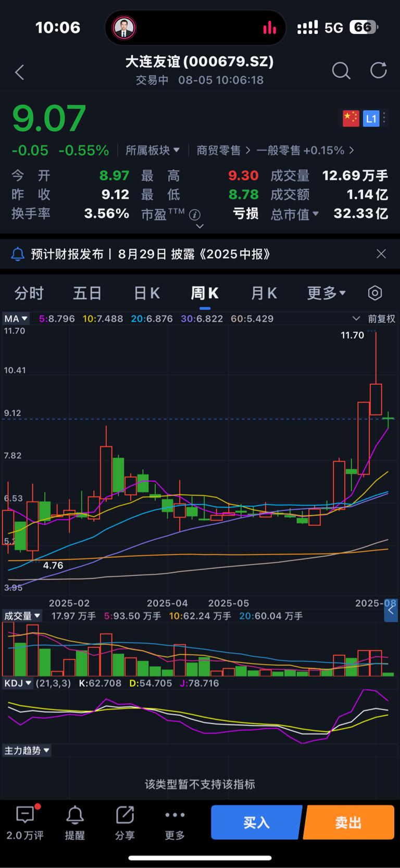Viewport: 400px width, 868px height.
Task: Tap the 2025-04 date axis label
Action: [x=167, y=603]
